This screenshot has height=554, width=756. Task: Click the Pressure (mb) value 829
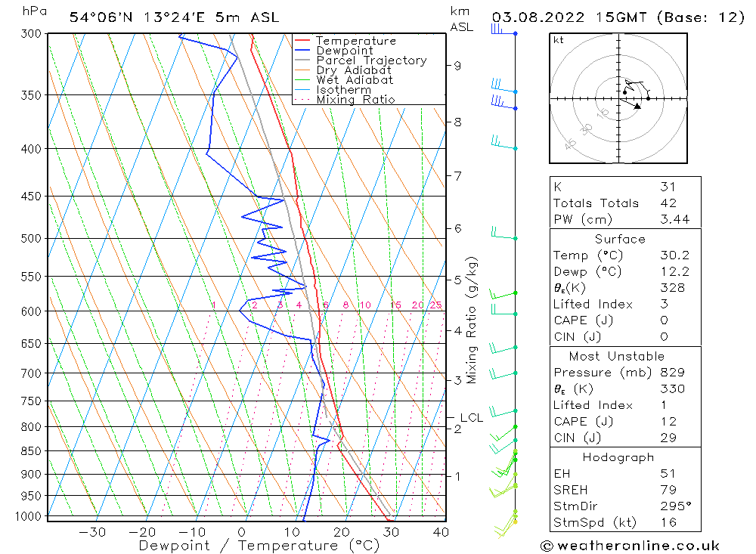(672, 372)
